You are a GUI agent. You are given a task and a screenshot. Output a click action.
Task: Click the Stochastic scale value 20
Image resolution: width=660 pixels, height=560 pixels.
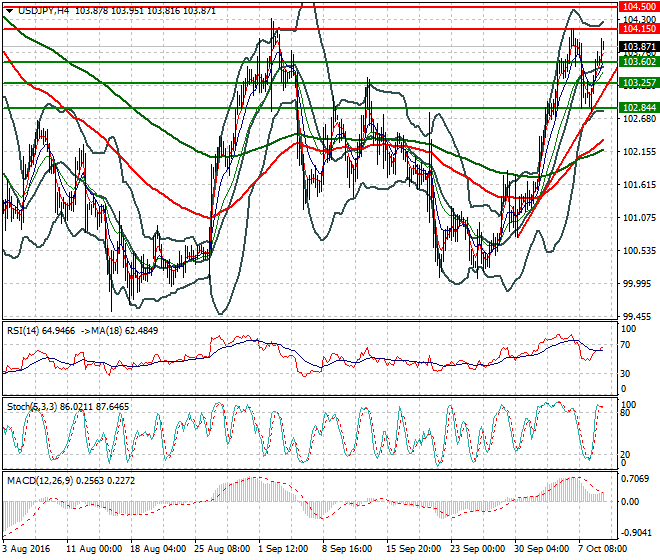point(625,454)
